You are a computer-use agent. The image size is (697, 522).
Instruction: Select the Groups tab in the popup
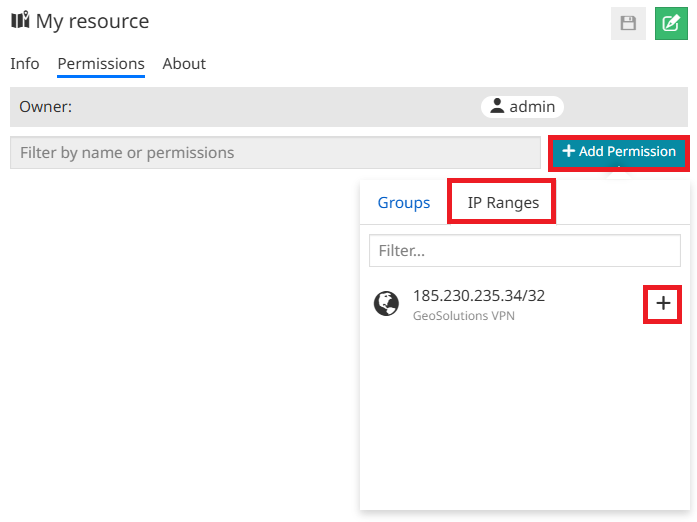(x=404, y=203)
